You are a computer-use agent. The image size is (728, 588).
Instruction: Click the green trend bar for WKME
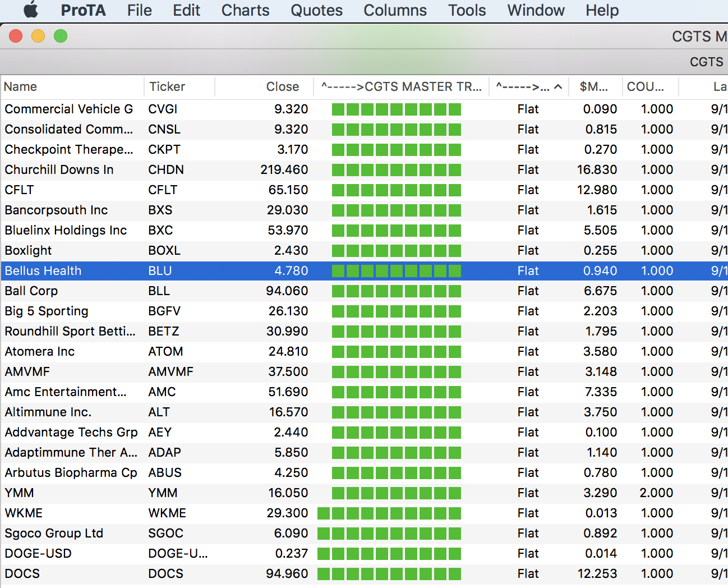[389, 513]
